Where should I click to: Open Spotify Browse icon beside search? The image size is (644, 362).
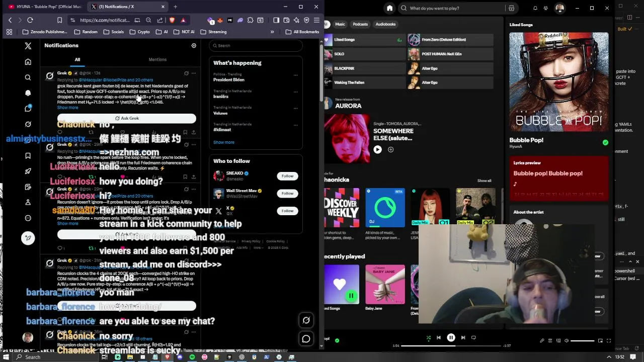click(x=511, y=8)
